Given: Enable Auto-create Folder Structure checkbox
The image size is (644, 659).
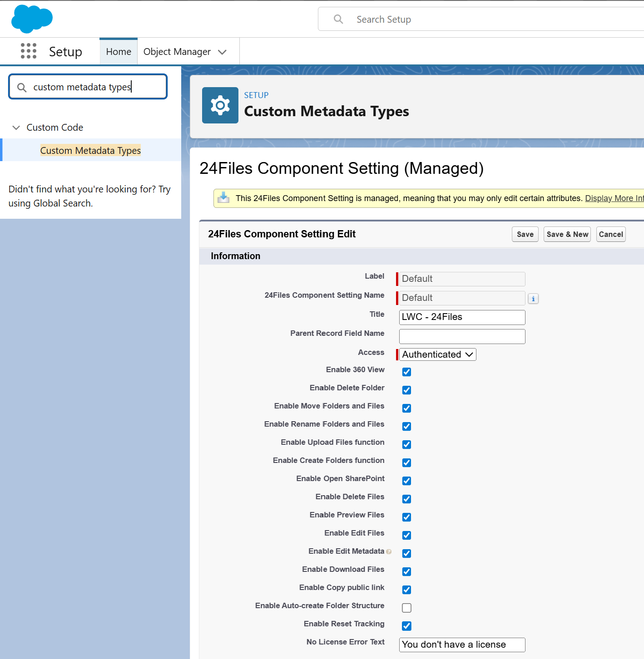Looking at the screenshot, I should click(x=406, y=608).
